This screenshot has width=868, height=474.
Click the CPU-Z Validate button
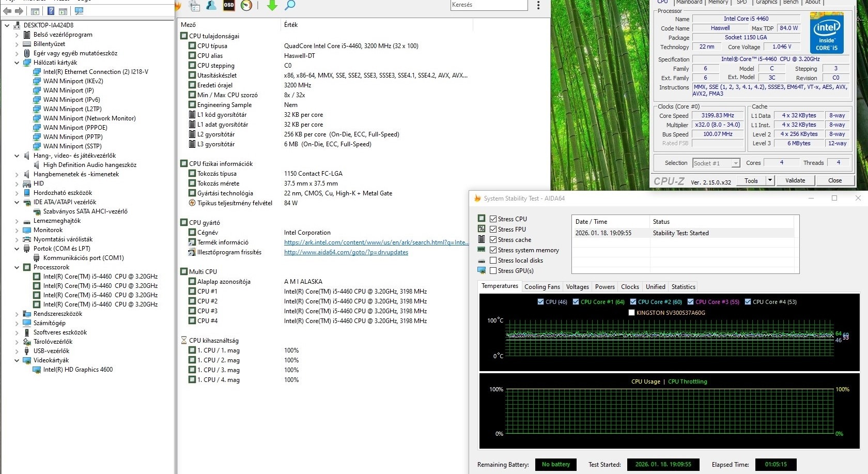coord(795,180)
